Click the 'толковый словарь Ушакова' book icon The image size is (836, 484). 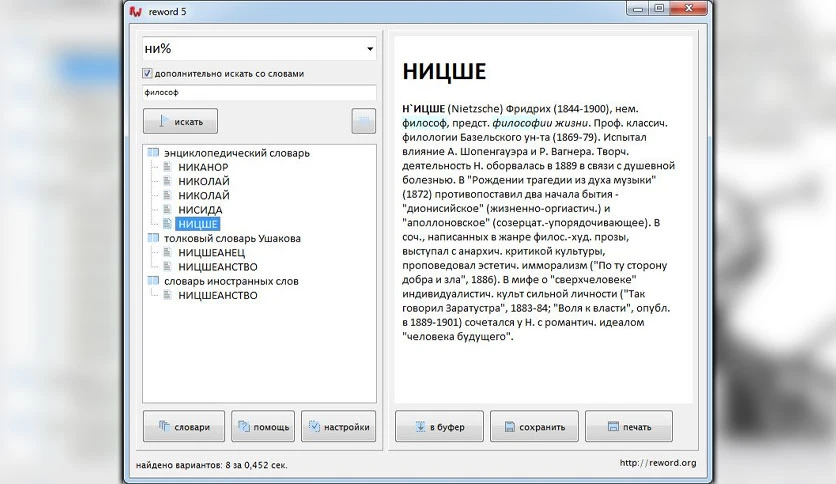point(153,238)
